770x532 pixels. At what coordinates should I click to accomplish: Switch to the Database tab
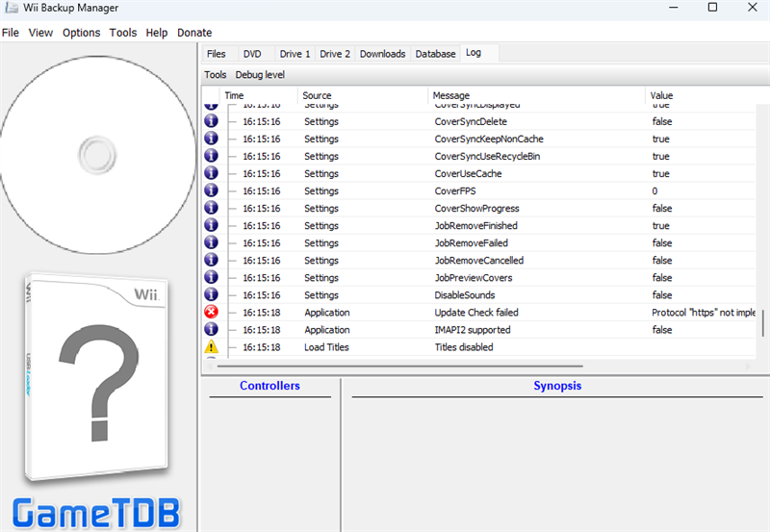tap(436, 54)
